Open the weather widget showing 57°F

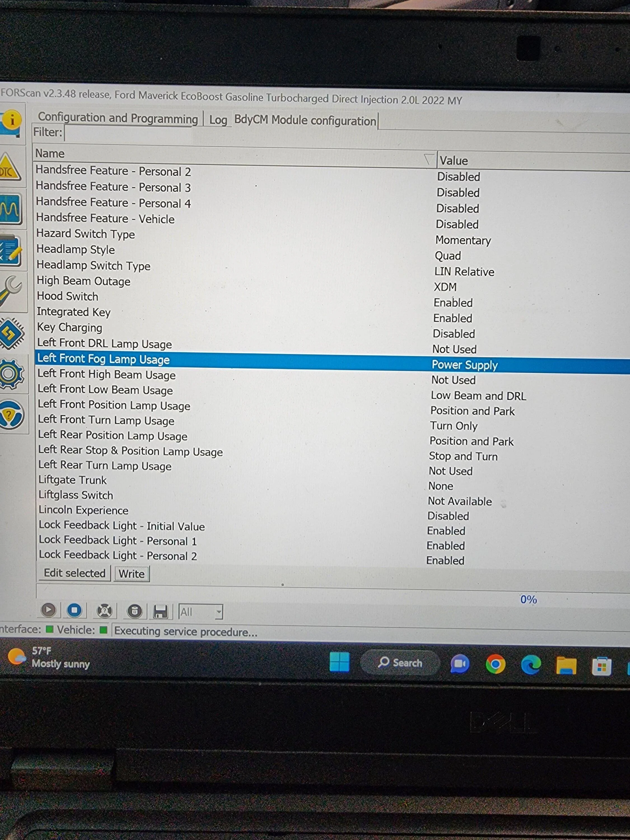(49, 657)
